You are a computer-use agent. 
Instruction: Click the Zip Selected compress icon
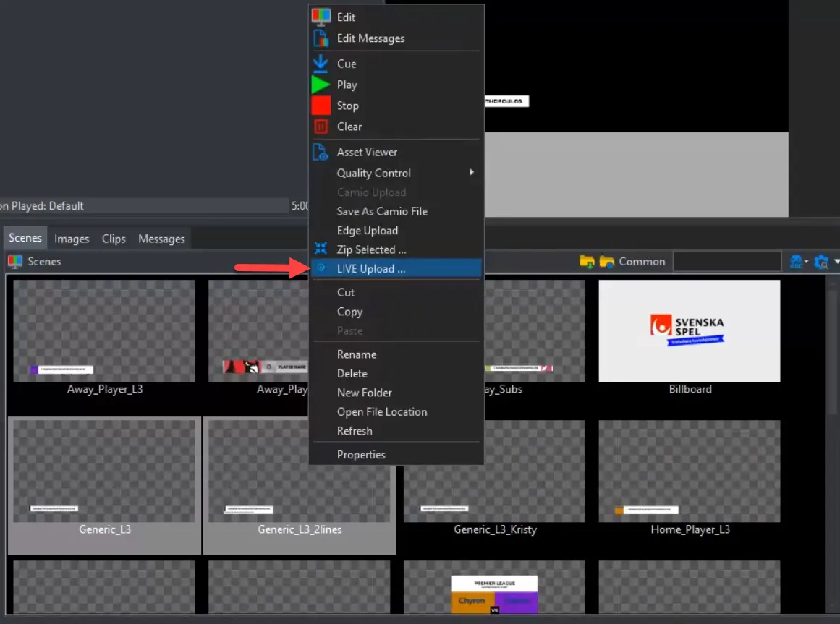(321, 248)
